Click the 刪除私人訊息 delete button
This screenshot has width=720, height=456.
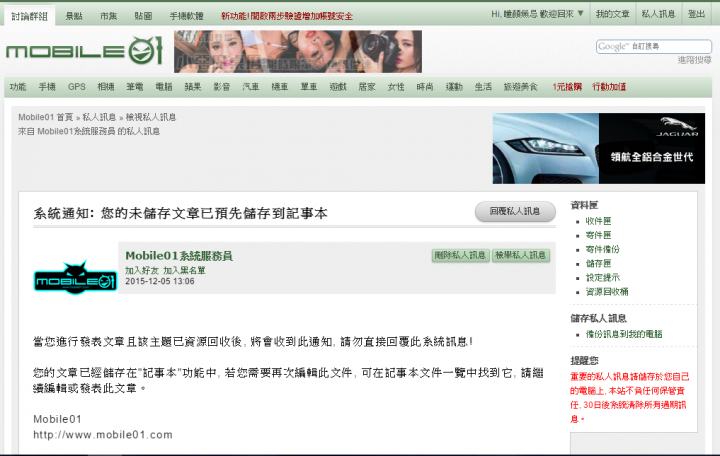(x=460, y=255)
